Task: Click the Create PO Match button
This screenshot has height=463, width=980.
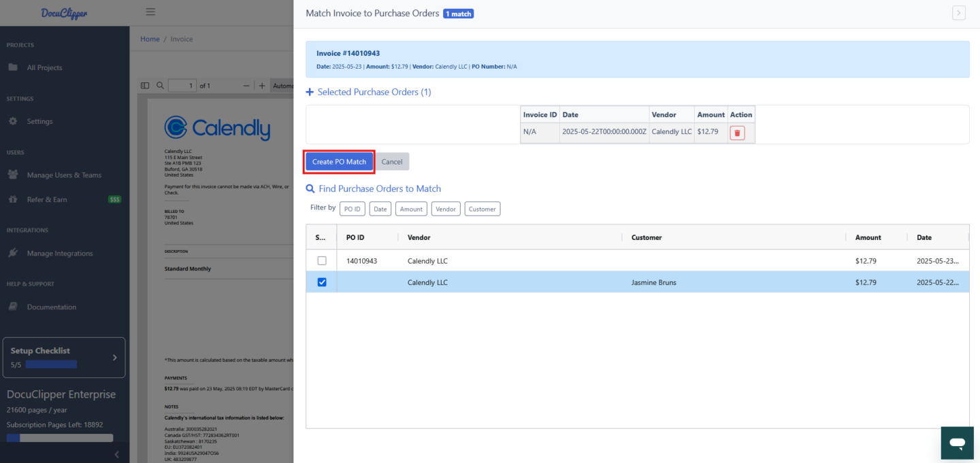Action: [x=339, y=162]
